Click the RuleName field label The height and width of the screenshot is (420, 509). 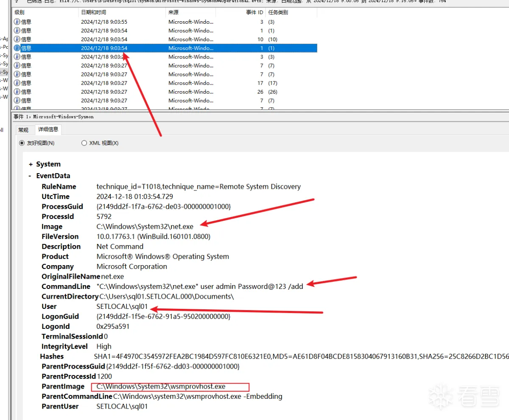click(x=59, y=187)
